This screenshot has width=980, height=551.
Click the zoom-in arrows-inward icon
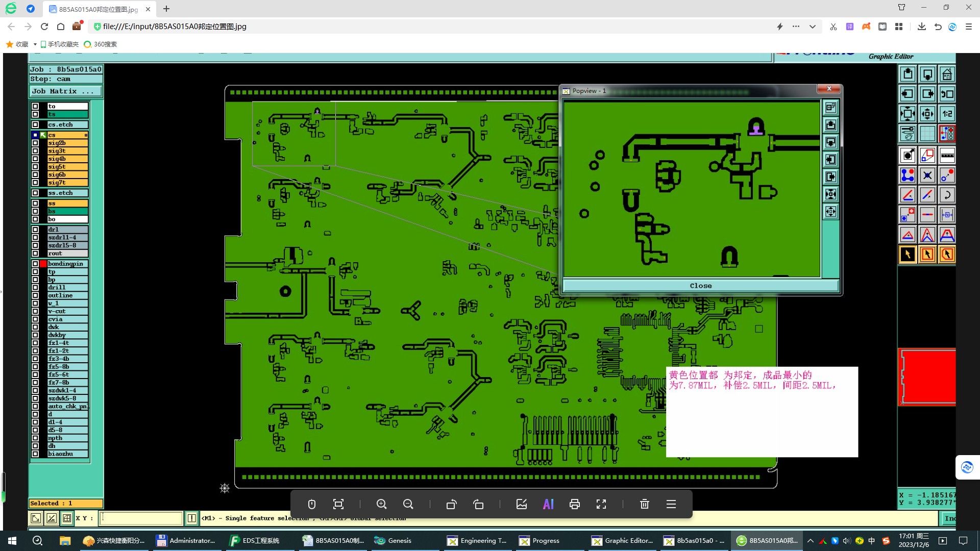[908, 114]
